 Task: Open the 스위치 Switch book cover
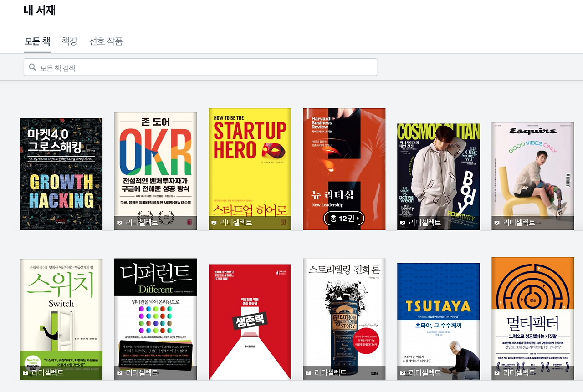[x=61, y=320]
